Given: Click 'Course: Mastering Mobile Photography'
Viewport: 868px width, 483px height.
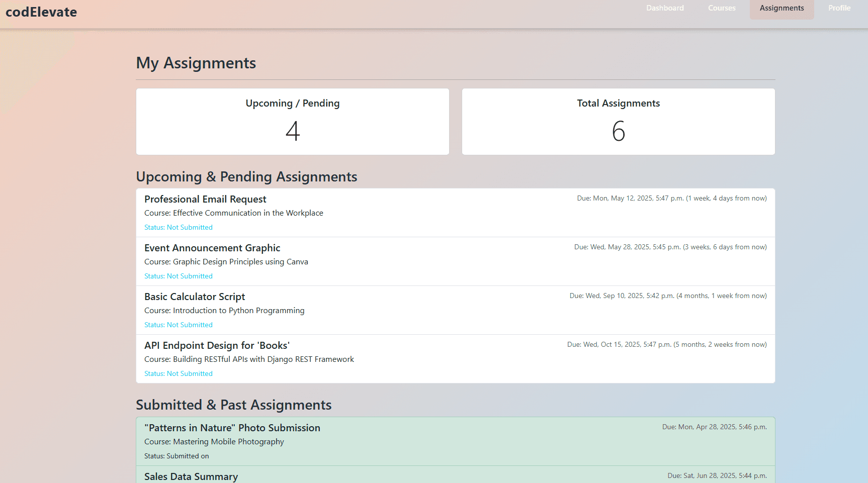Looking at the screenshot, I should [214, 442].
